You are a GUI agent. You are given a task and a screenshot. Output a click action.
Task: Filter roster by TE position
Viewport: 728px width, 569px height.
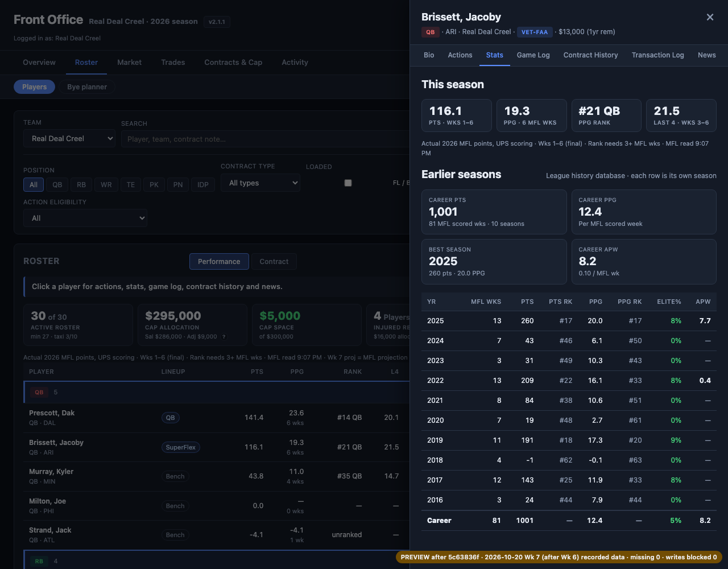[131, 185]
